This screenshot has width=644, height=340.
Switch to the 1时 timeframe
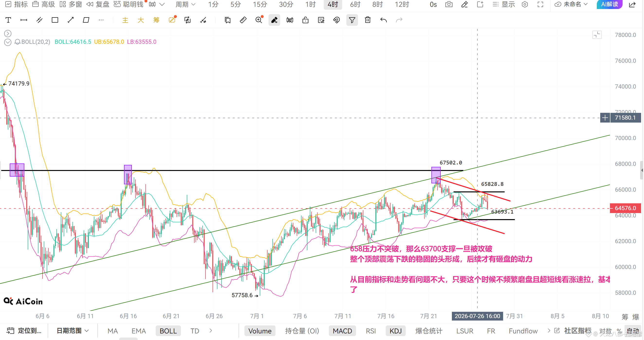pyautogui.click(x=311, y=5)
